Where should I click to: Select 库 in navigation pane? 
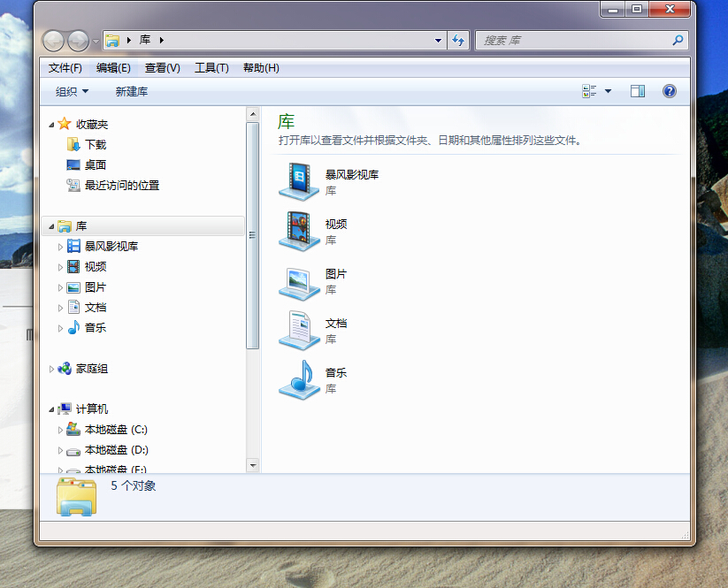pos(143,226)
